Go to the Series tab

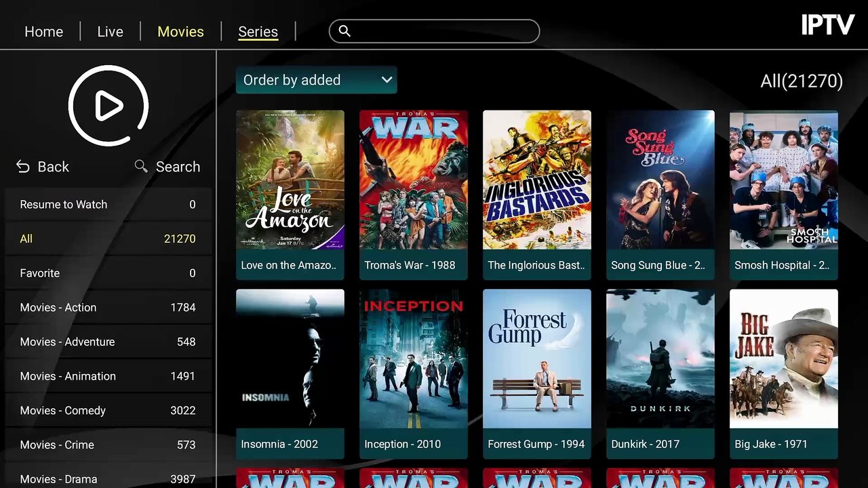pos(258,32)
